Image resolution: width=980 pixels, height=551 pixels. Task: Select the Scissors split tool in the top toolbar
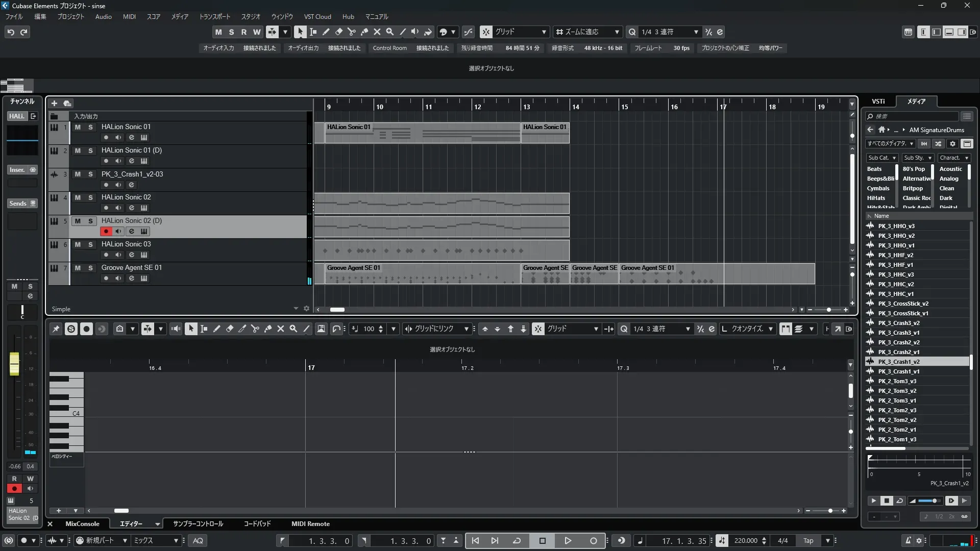tap(351, 32)
